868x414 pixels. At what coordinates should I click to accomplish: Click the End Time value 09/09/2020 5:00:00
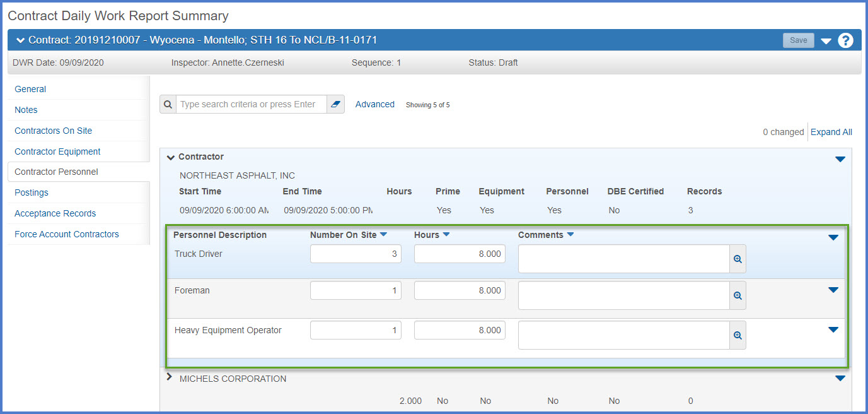[328, 210]
